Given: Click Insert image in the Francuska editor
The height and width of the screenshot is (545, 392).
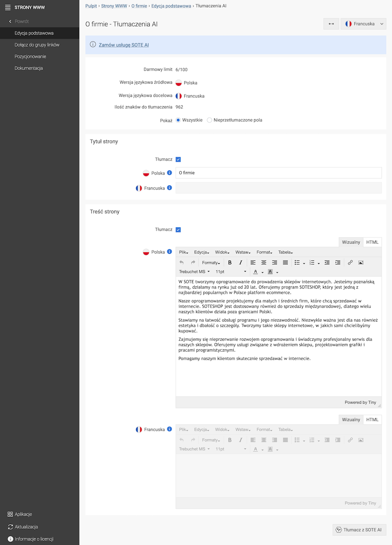Looking at the screenshot, I should coord(361,440).
